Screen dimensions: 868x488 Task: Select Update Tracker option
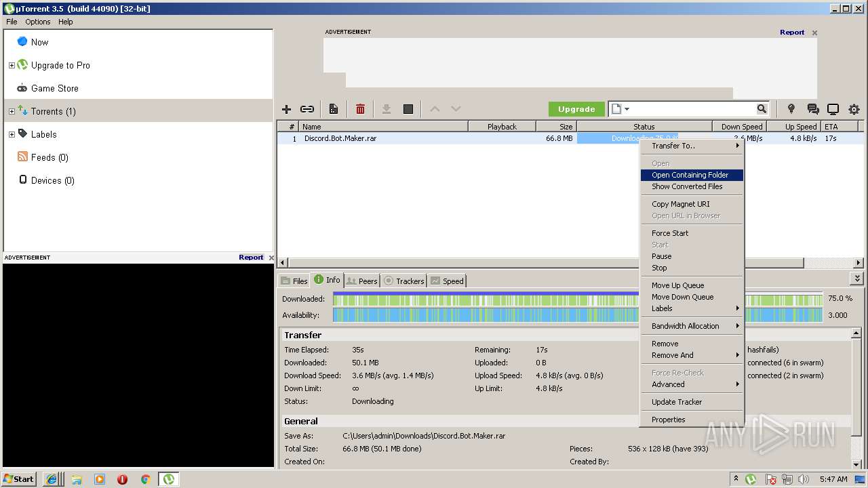(x=692, y=402)
